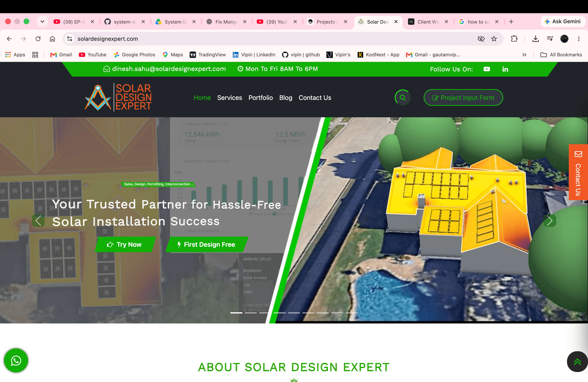Switch to the Client Wo tab

428,22
